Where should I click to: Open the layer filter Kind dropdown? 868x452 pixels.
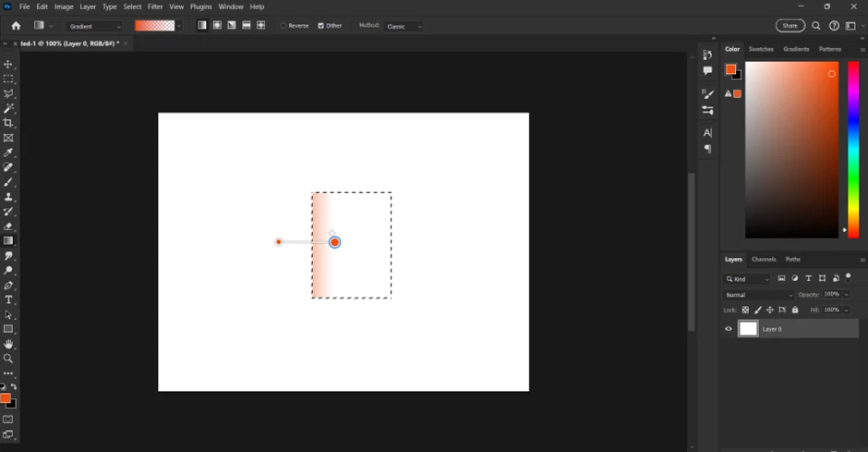[747, 279]
